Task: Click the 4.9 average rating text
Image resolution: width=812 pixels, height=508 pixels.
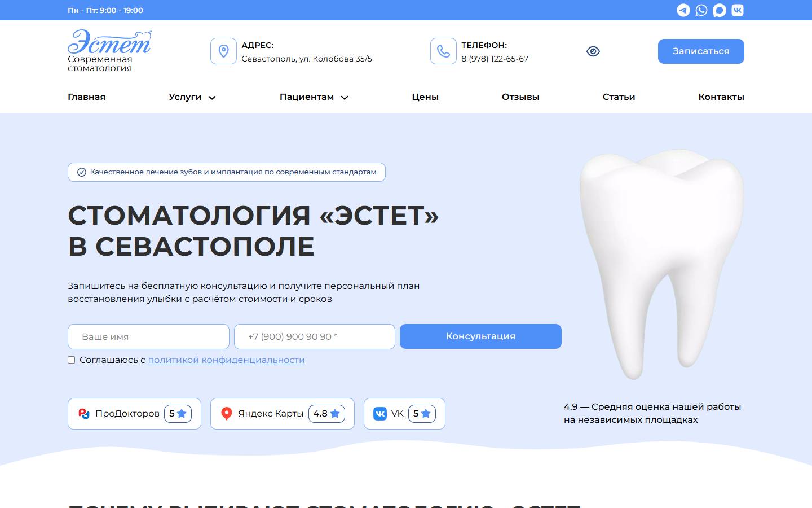Action: pyautogui.click(x=652, y=413)
